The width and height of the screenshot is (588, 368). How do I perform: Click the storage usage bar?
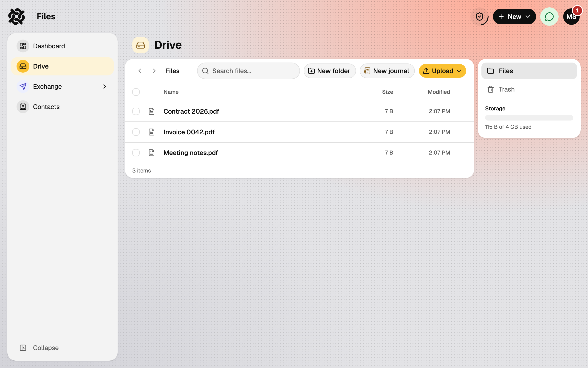coord(529,118)
